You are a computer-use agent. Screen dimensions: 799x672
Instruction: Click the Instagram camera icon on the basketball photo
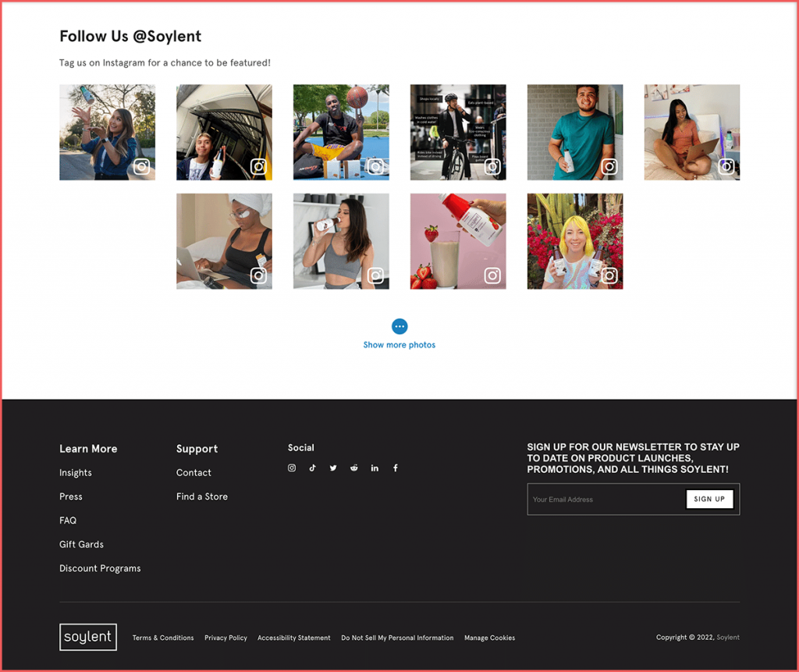pyautogui.click(x=375, y=166)
